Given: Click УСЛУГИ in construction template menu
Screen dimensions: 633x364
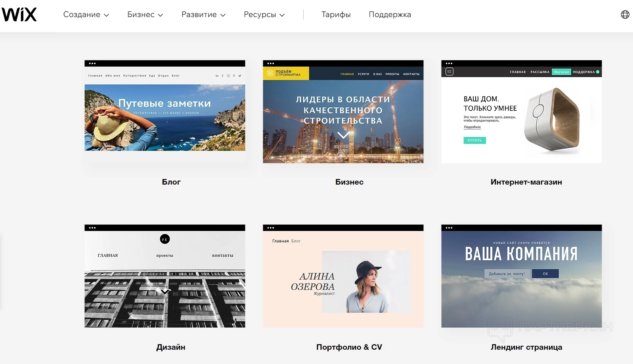Looking at the screenshot, I should [x=363, y=74].
